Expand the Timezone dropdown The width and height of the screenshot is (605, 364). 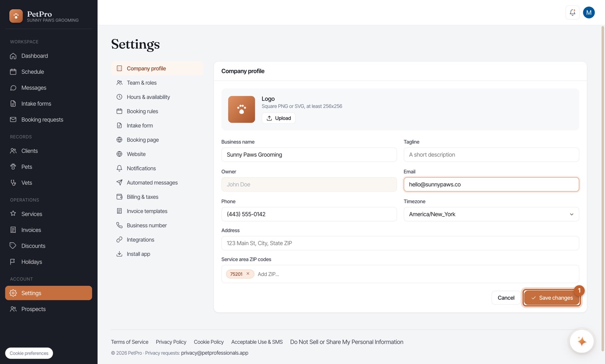(491, 214)
